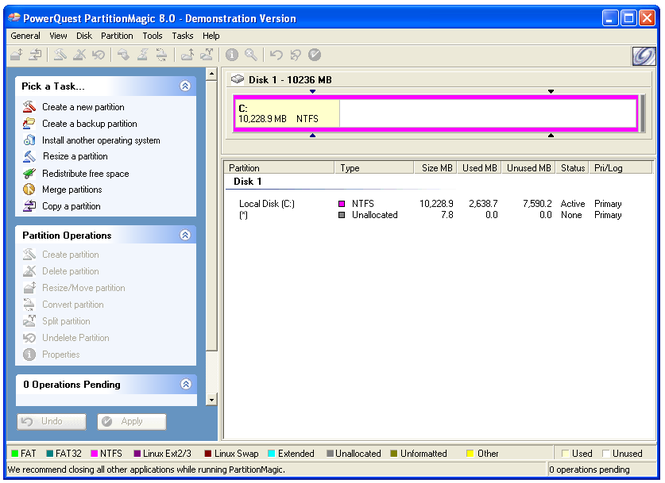The image size is (665, 483).
Task: Click the Copy a partition task icon
Action: click(29, 206)
